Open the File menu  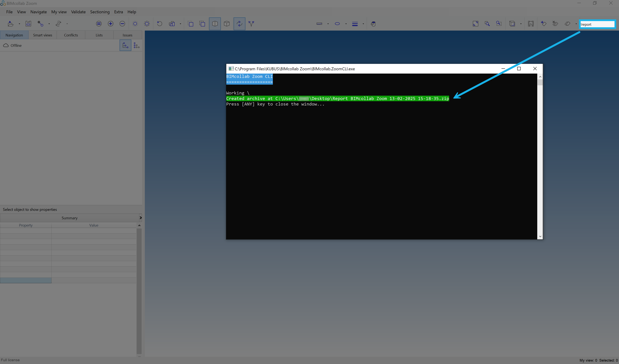click(9, 12)
